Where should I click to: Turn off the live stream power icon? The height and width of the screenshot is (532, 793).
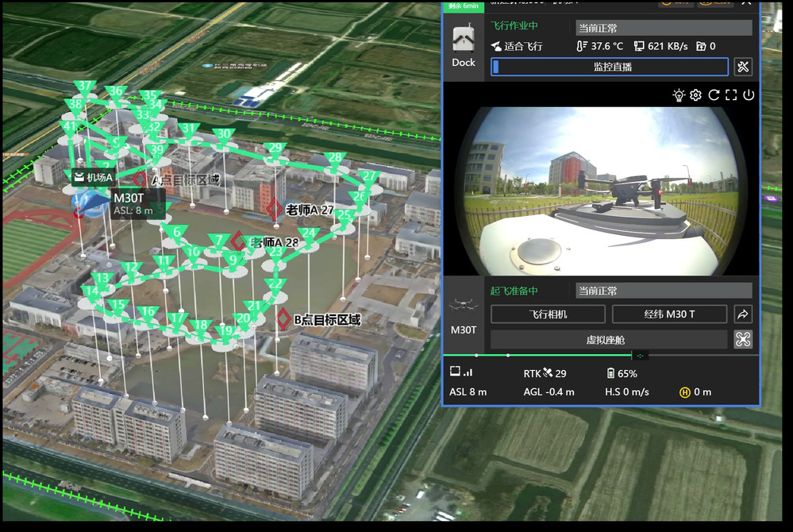(x=748, y=95)
